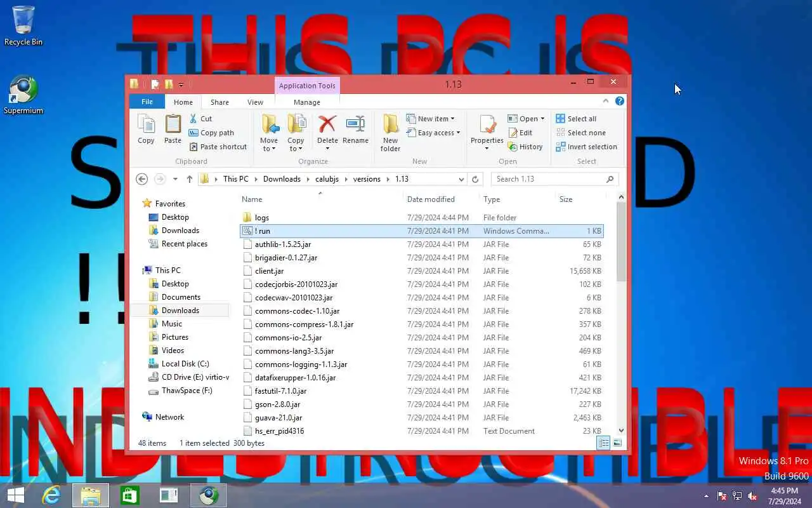The height and width of the screenshot is (508, 812).
Task: Click Select none in ribbon
Action: (580, 133)
